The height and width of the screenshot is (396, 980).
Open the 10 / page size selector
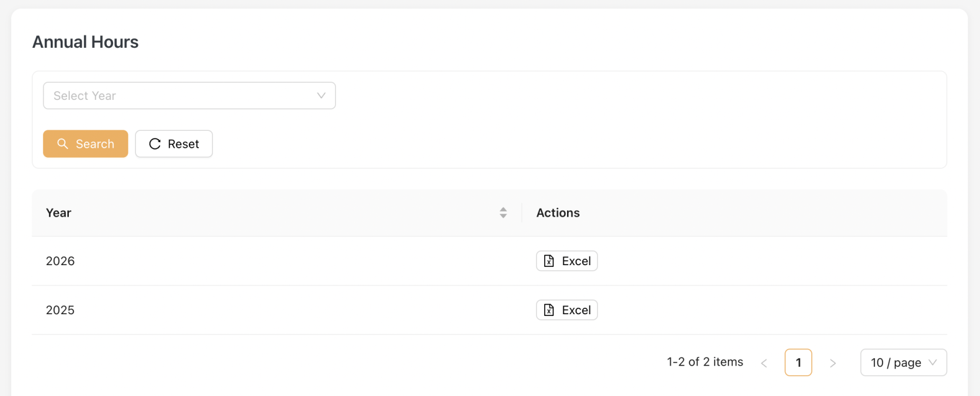tap(904, 363)
